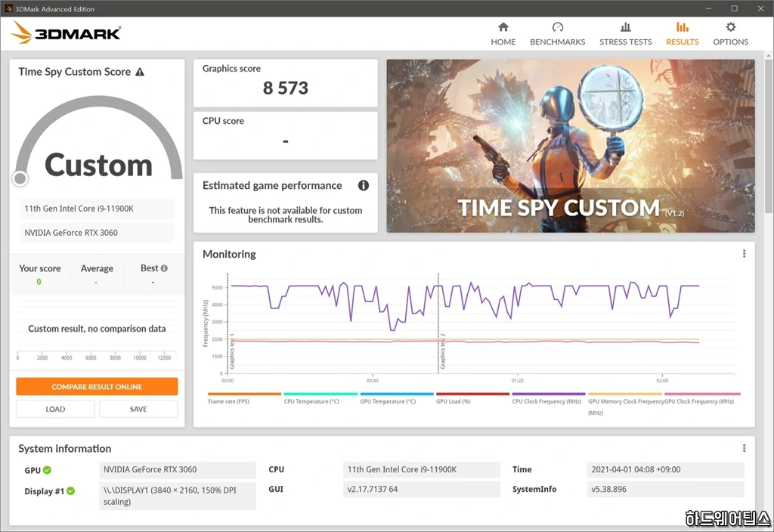The width and height of the screenshot is (774, 532).
Task: Open the OPTIONS tab label
Action: point(731,42)
